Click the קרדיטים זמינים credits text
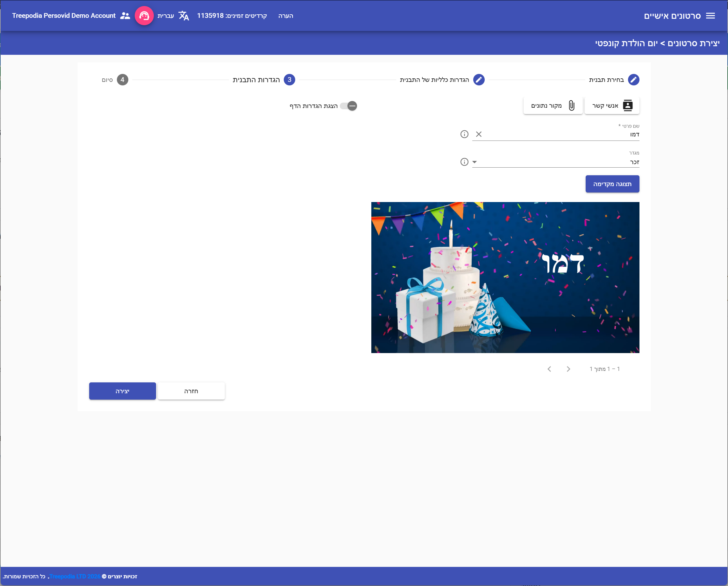 point(232,16)
